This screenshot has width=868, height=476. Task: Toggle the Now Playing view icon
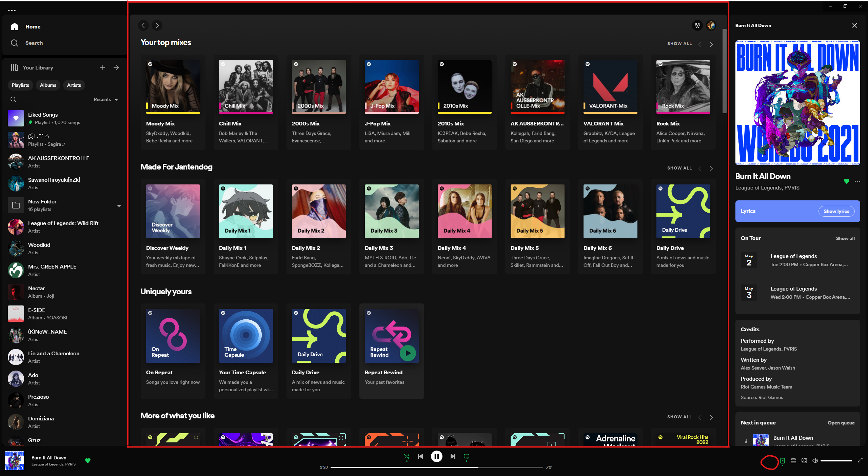click(783, 461)
